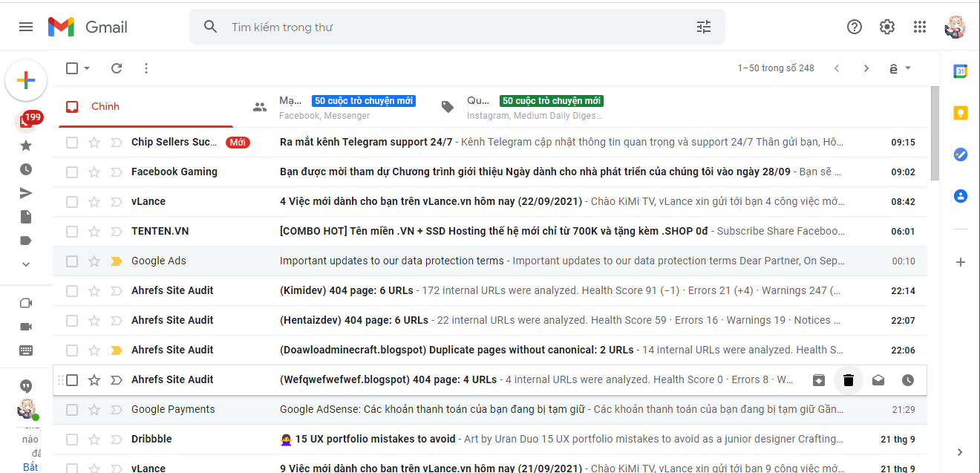Screen dimensions: 980x473
Task: Click the search magnifier icon
Action: (x=210, y=27)
